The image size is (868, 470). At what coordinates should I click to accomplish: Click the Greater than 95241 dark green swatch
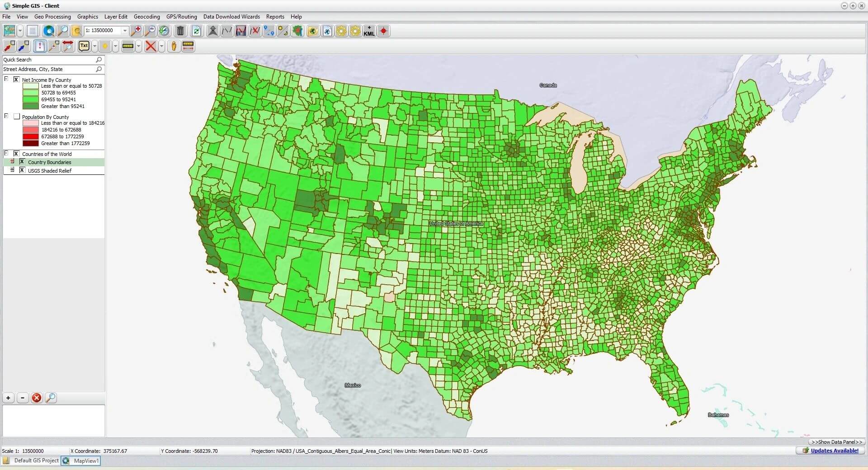31,106
